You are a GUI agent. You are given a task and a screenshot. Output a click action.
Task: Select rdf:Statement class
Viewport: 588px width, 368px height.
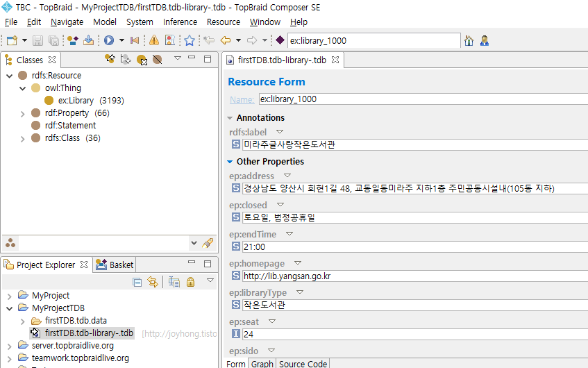[x=71, y=125]
